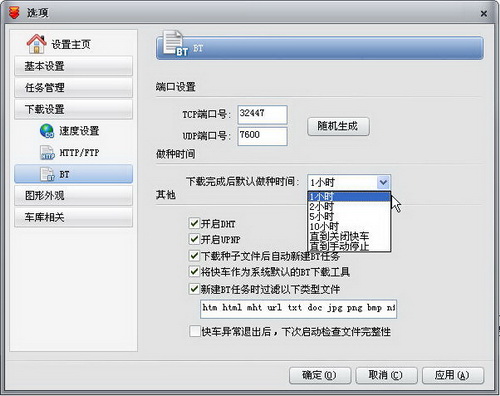The image size is (500, 396).
Task: Click the 确定(O) button
Action: click(x=320, y=375)
